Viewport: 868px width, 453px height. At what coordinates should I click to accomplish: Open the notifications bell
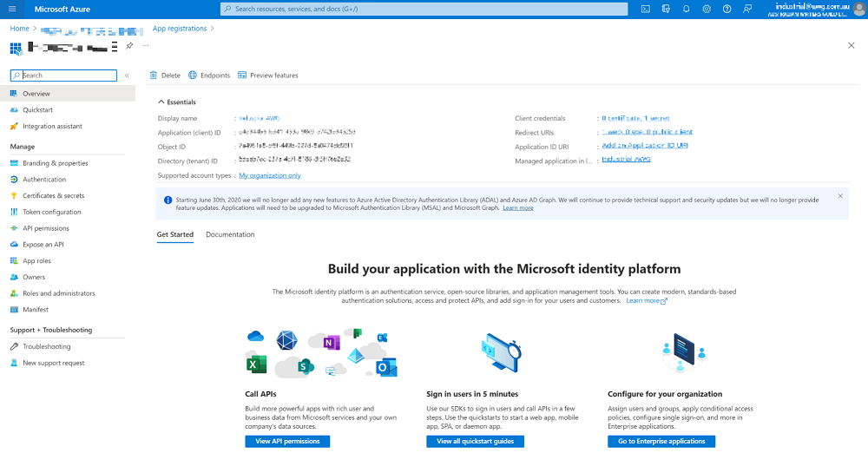686,9
